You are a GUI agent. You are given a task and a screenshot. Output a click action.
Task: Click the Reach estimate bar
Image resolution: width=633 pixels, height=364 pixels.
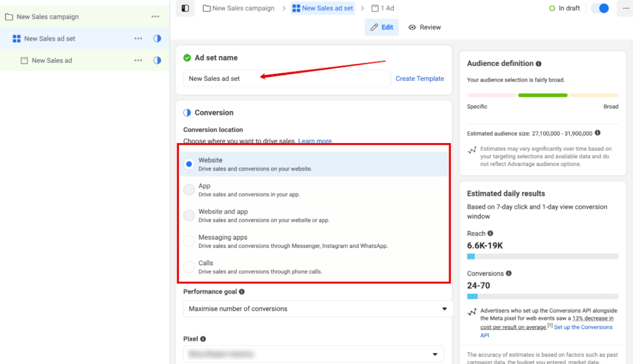[x=543, y=256]
